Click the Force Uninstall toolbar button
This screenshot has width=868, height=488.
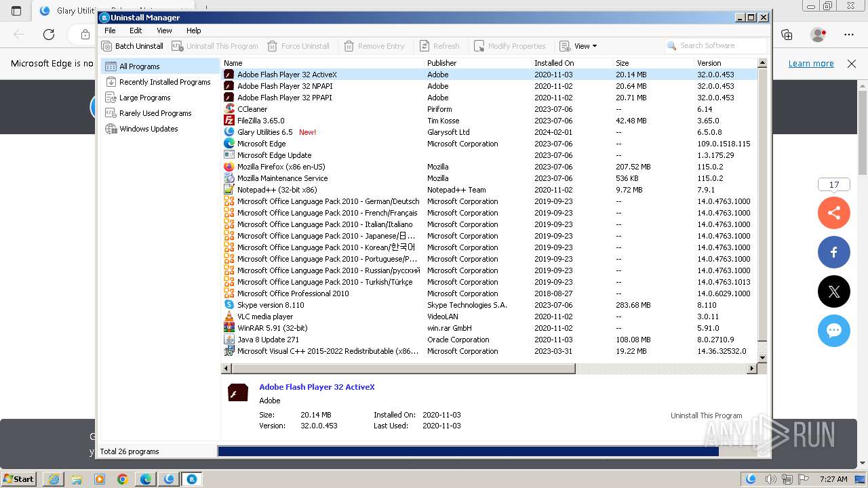298,46
